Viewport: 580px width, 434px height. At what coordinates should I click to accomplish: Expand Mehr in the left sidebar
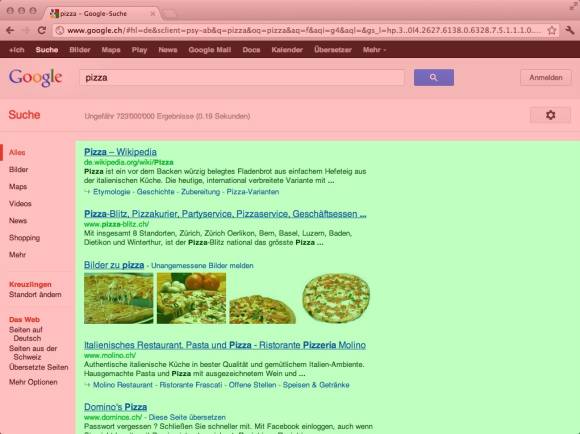click(x=17, y=255)
